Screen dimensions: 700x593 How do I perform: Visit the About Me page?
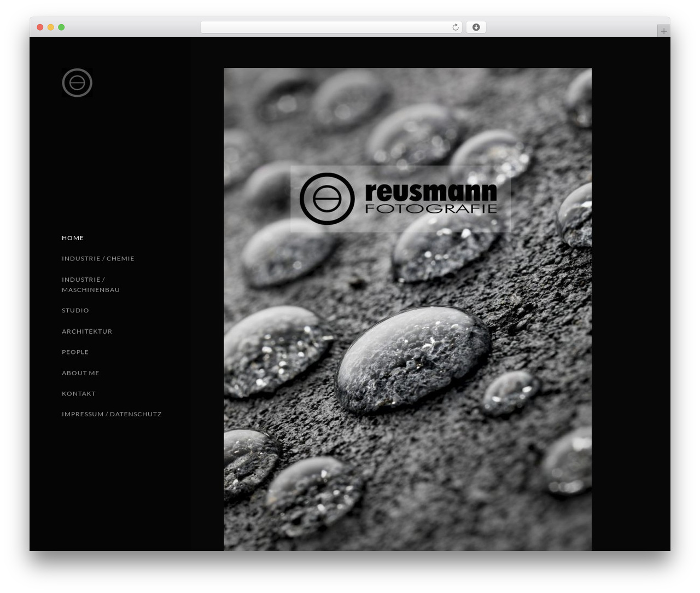click(80, 373)
